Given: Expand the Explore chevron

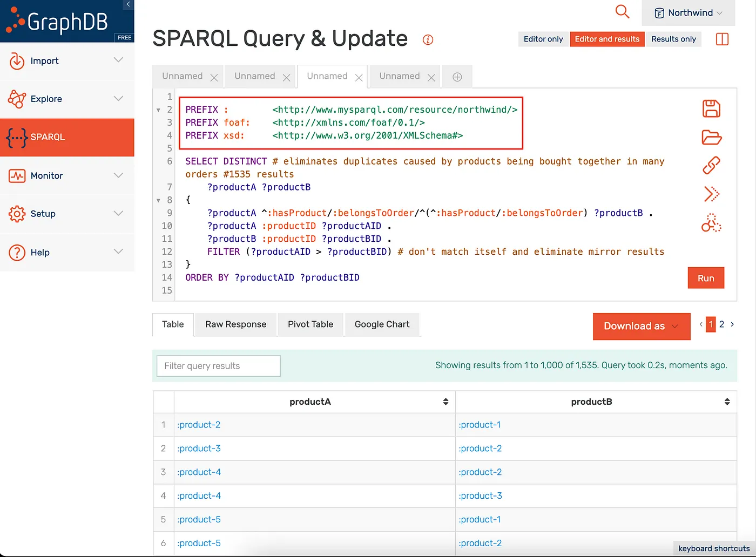Looking at the screenshot, I should coord(119,98).
